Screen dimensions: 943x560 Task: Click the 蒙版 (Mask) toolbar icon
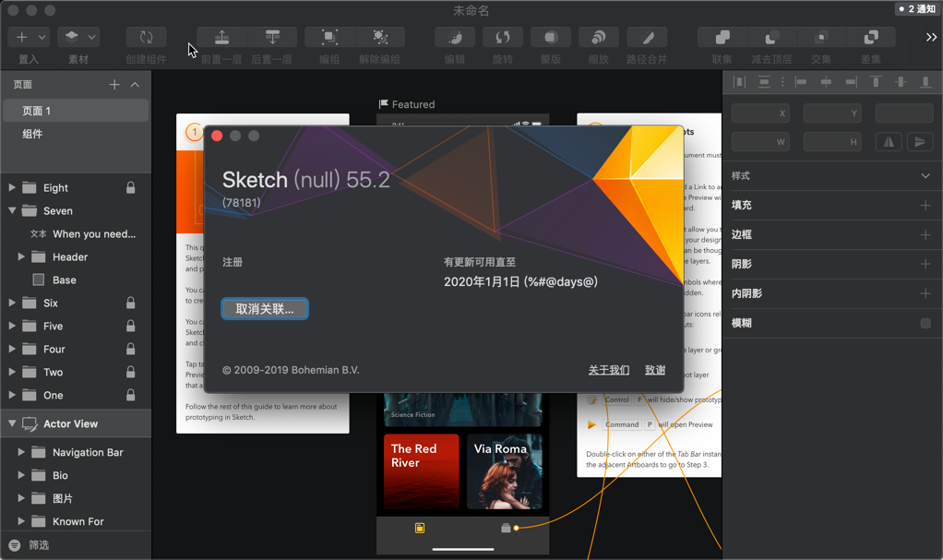pyautogui.click(x=550, y=37)
